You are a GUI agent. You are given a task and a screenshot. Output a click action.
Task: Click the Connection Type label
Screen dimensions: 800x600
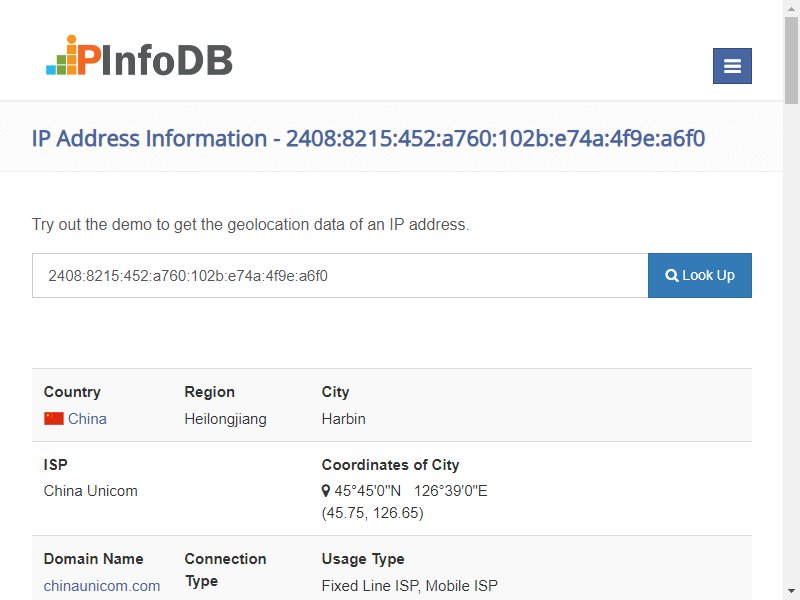click(x=225, y=570)
